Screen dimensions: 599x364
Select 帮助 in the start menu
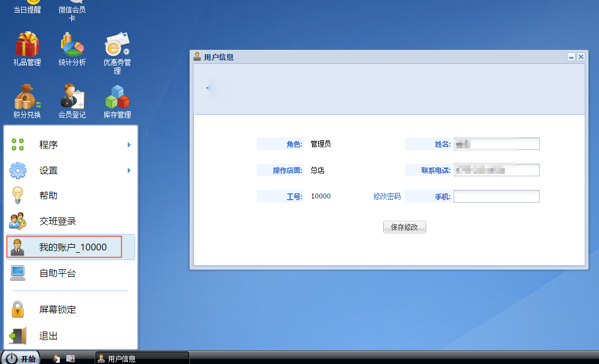48,196
